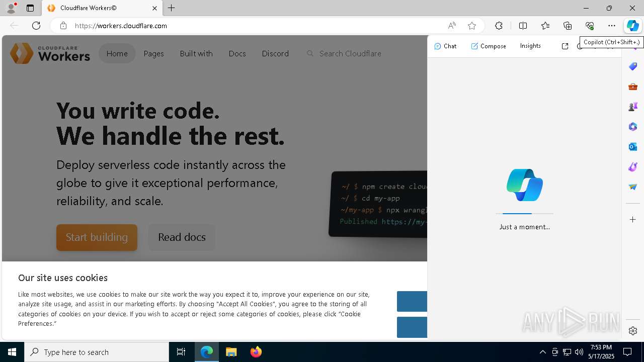Image resolution: width=644 pixels, height=362 pixels.
Task: View site information lock icon
Action: click(63, 26)
